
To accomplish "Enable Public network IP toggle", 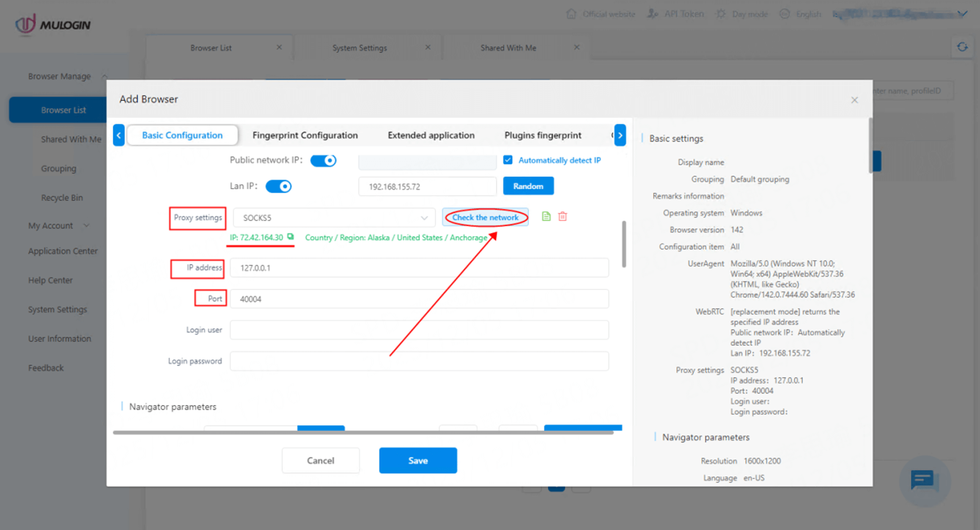I will point(323,160).
